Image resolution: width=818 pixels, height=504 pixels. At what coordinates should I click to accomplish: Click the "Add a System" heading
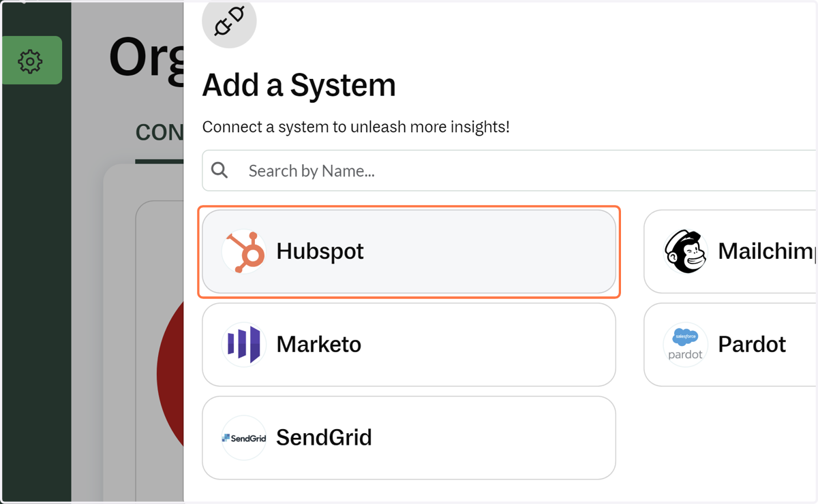click(299, 86)
